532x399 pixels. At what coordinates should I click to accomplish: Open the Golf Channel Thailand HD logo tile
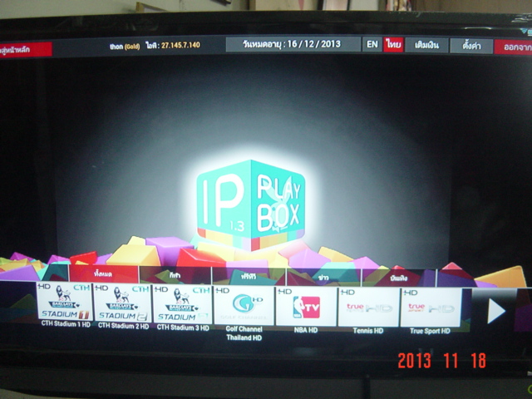[x=244, y=305]
